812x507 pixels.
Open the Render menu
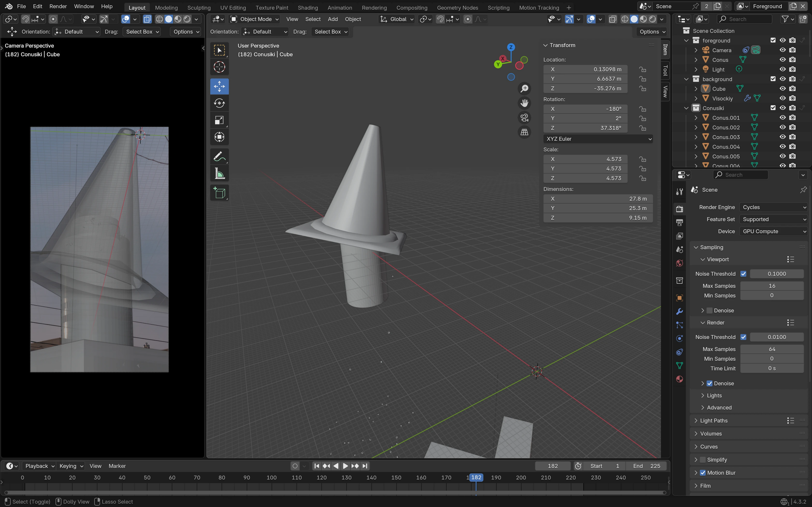point(58,6)
